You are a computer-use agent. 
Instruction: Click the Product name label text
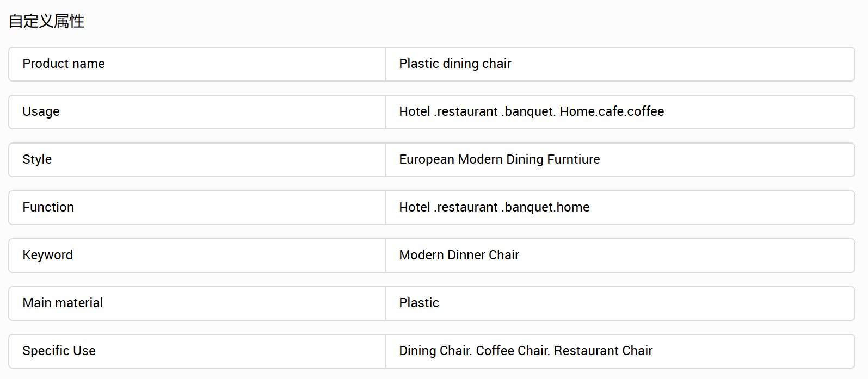[x=64, y=64]
